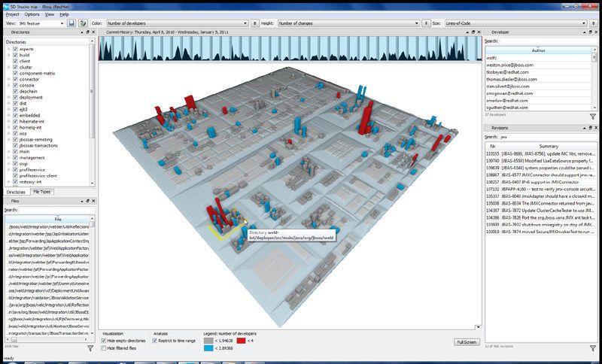Close the Revisions panel

[595, 128]
